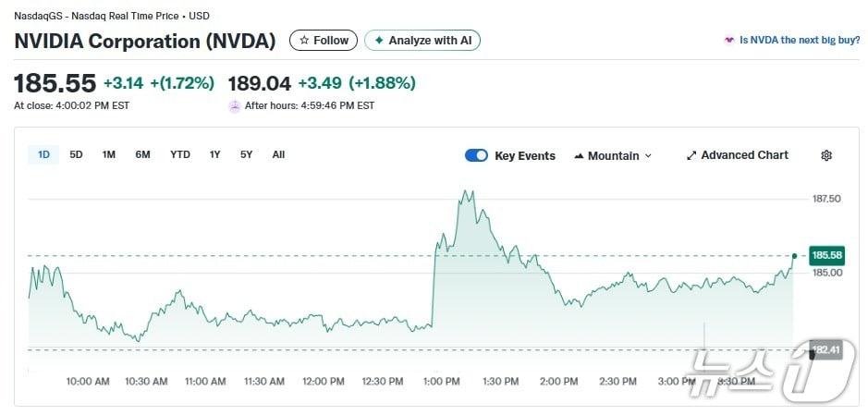This screenshot has width=868, height=415.
Task: Select the 1D time range tab
Action: tap(43, 154)
